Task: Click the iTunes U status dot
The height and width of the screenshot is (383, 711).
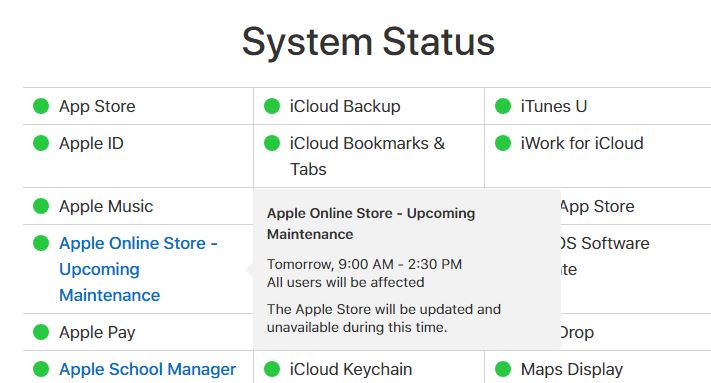Action: (503, 106)
